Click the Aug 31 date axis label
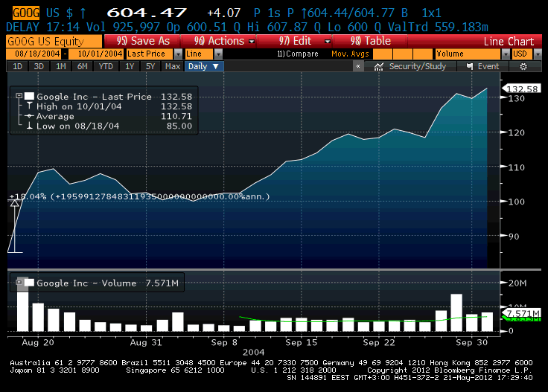Viewport: 548px width, 392px height. pyautogui.click(x=146, y=342)
